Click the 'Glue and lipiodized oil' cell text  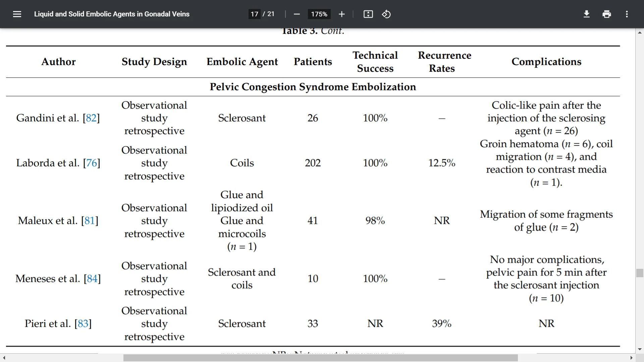(242, 201)
